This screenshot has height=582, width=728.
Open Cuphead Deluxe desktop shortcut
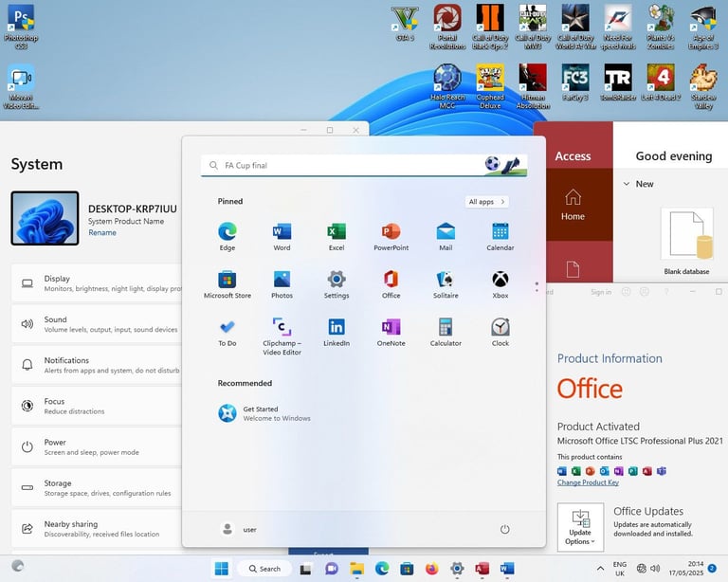(490, 86)
